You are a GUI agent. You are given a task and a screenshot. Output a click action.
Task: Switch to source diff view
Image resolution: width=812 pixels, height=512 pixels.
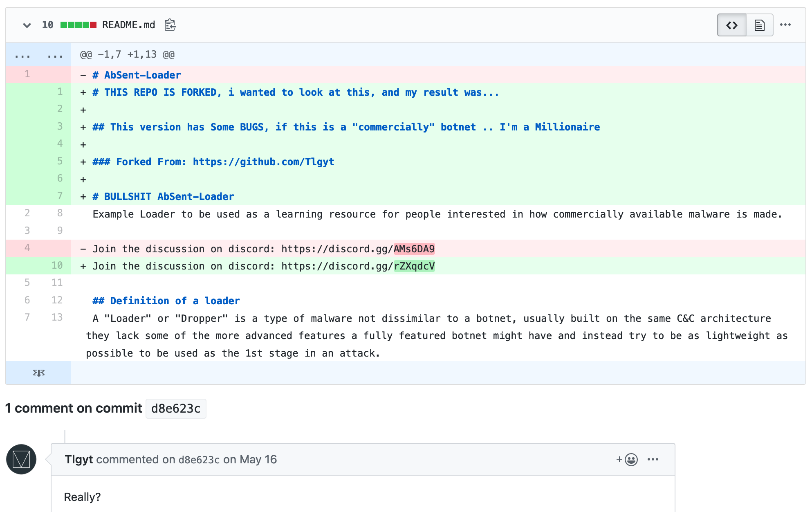731,25
